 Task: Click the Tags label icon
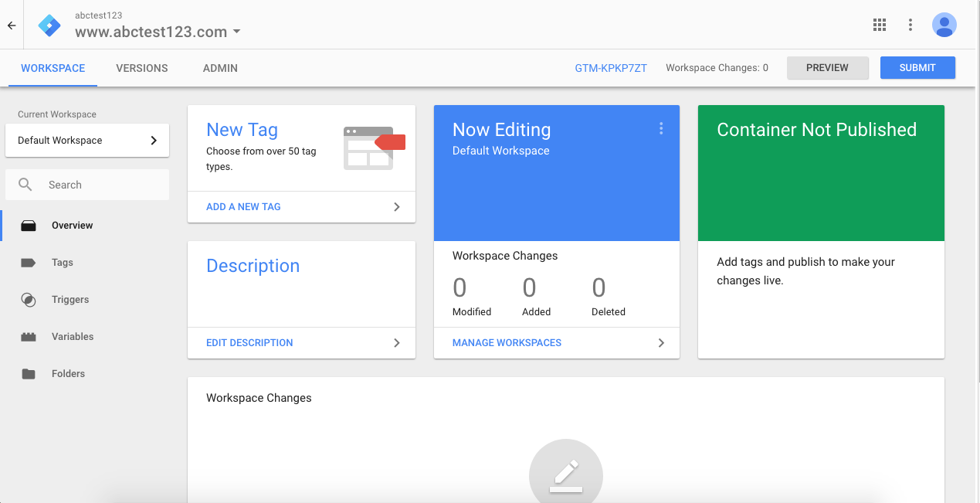coord(29,263)
